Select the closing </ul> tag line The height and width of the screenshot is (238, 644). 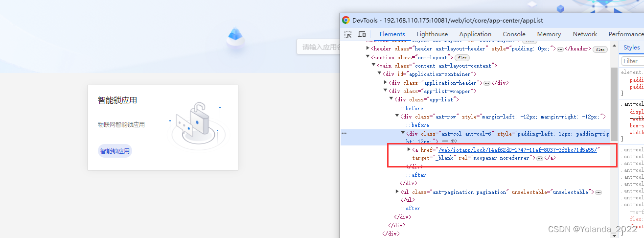[408, 200]
